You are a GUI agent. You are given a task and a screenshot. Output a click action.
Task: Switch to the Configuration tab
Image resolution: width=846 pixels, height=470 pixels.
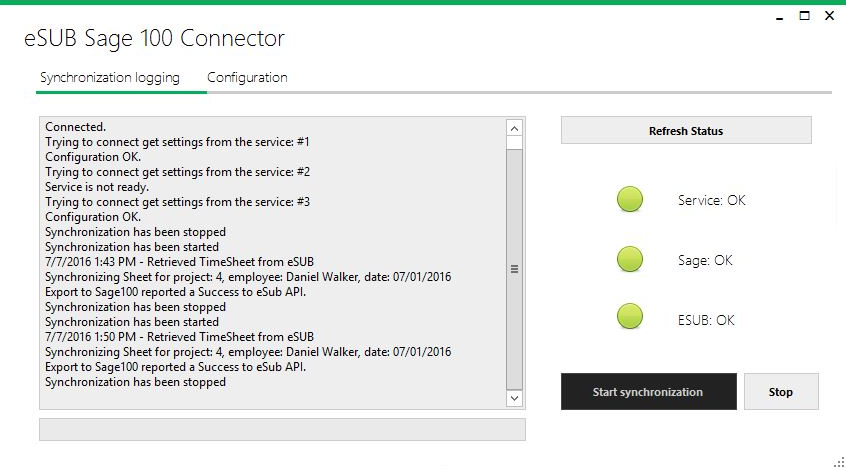pos(247,78)
